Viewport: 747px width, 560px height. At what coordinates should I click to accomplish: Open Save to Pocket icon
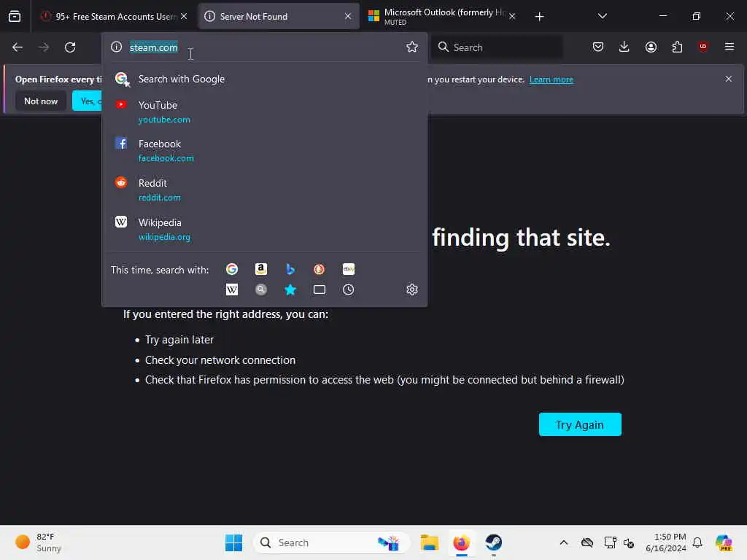coord(598,47)
